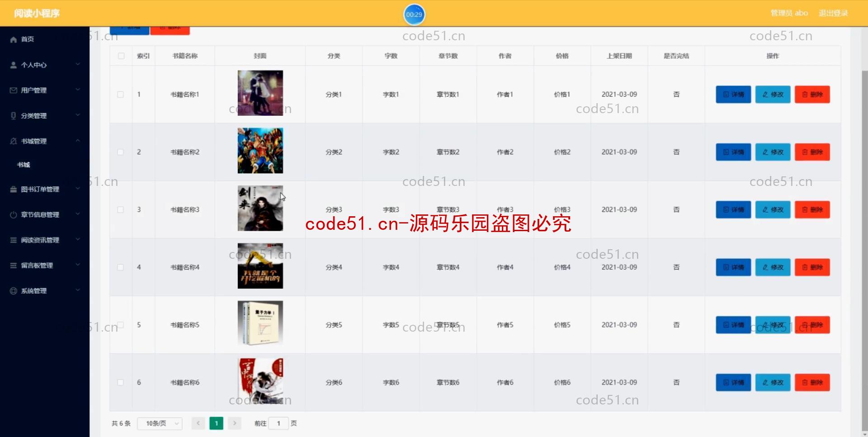Click the home icon beside 首页
The height and width of the screenshot is (437, 868).
14,39
